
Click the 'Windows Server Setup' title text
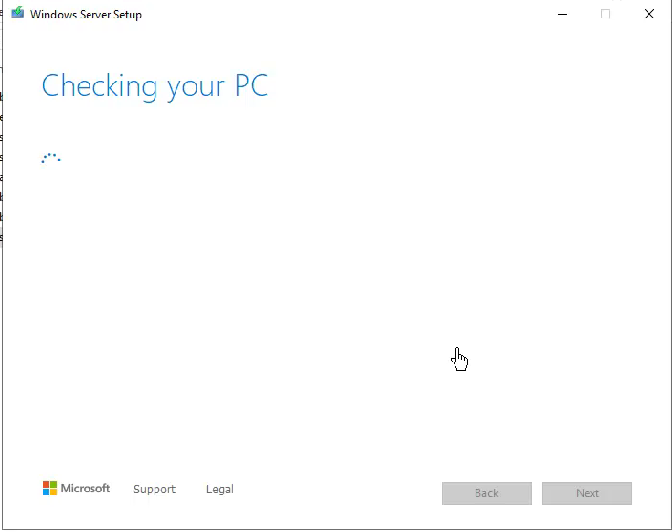(x=86, y=14)
